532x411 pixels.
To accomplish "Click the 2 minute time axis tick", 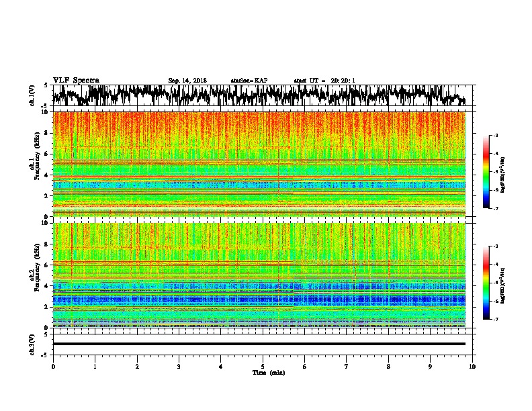I will (x=137, y=367).
